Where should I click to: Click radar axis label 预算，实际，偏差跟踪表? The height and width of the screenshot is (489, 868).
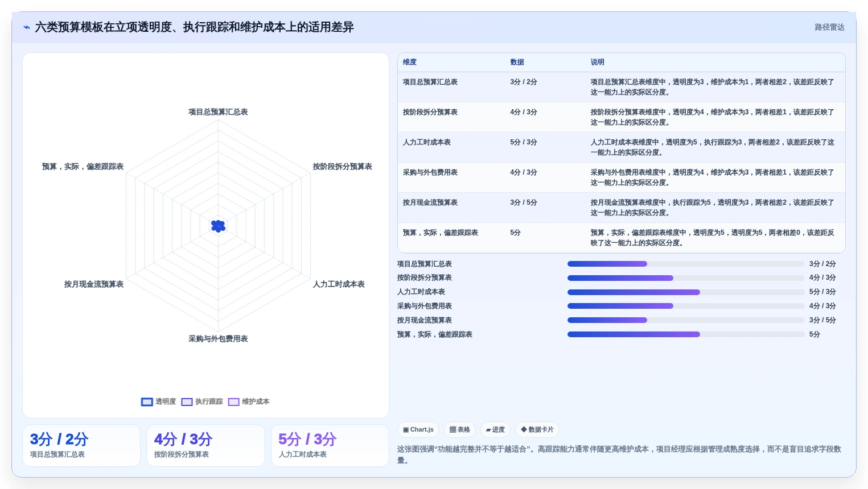click(83, 167)
